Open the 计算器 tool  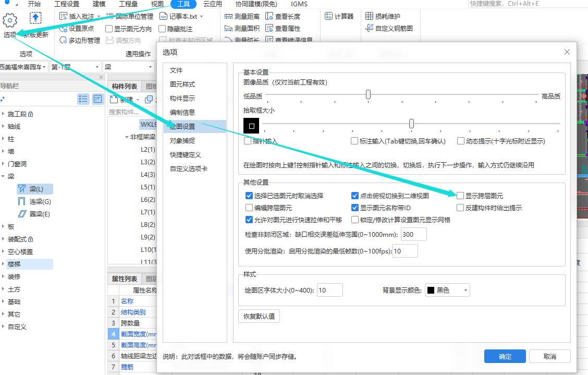tap(339, 17)
